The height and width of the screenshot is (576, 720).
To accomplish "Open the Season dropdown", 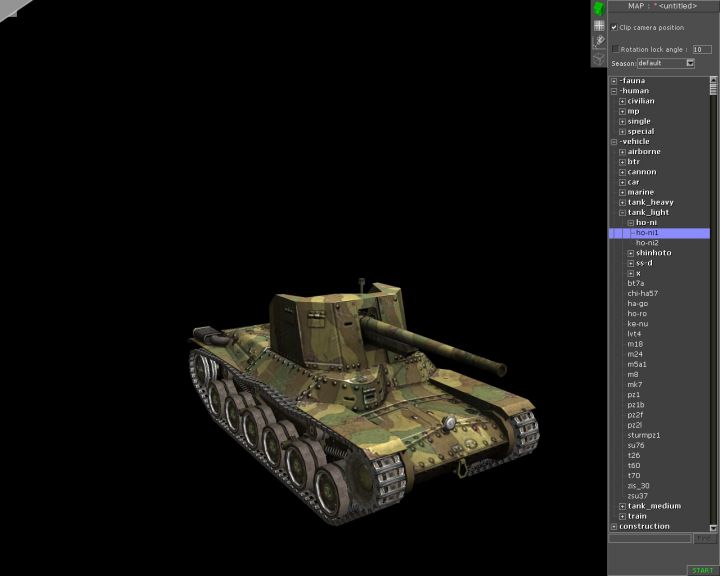I will point(690,63).
